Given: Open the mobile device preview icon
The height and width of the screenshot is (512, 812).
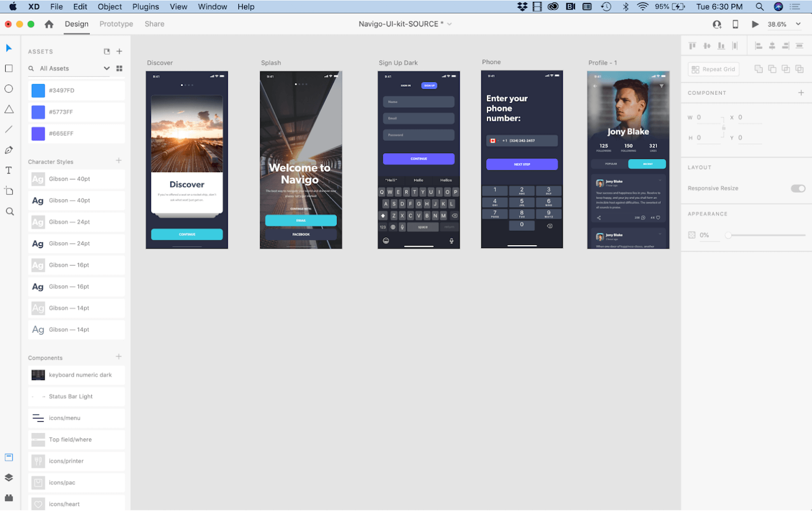Looking at the screenshot, I should [735, 24].
